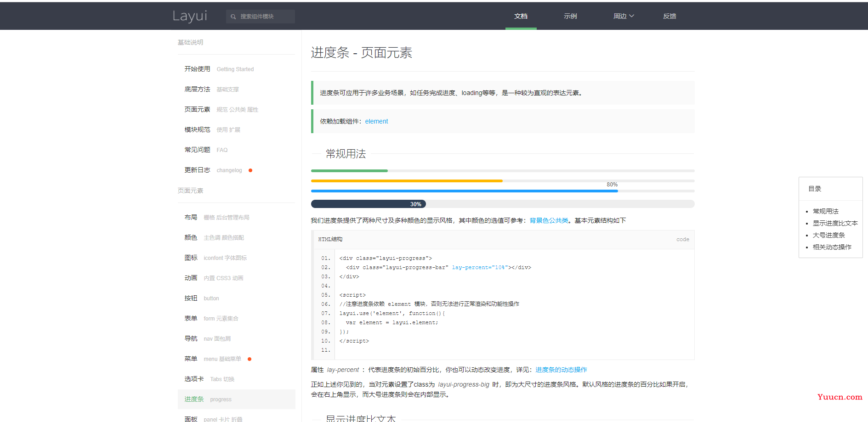
Task: Click the 进度条 - 页面元素 page title
Action: pos(362,53)
